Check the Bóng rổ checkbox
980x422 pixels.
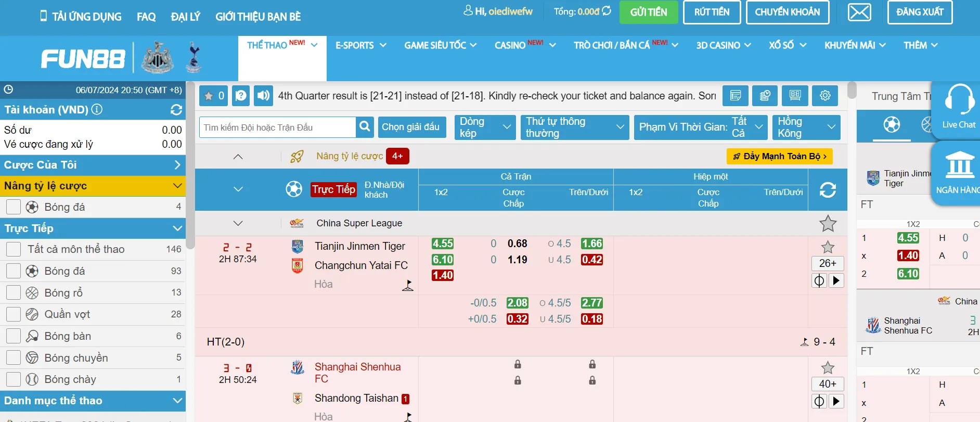coord(14,292)
